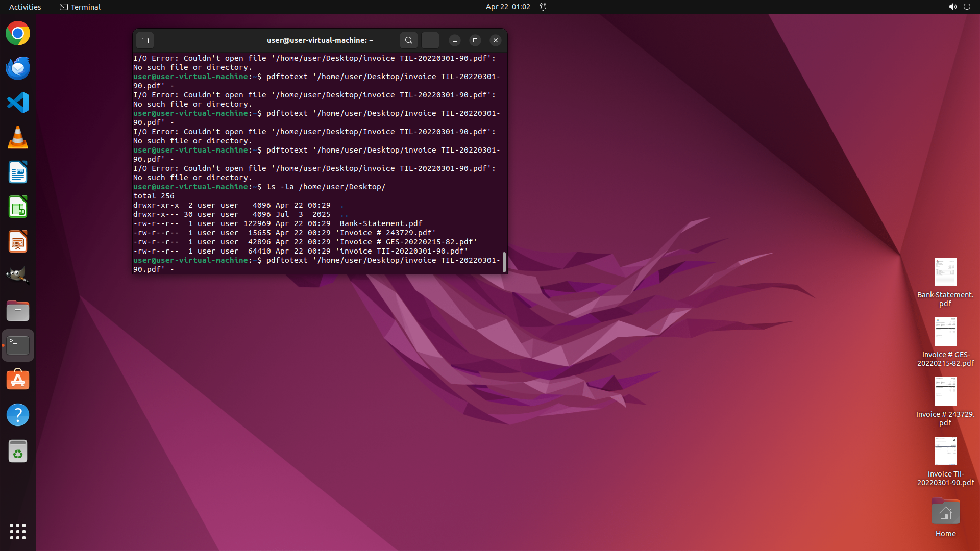Launch LibreOffice Impress from dock
The height and width of the screenshot is (551, 980).
click(18, 242)
